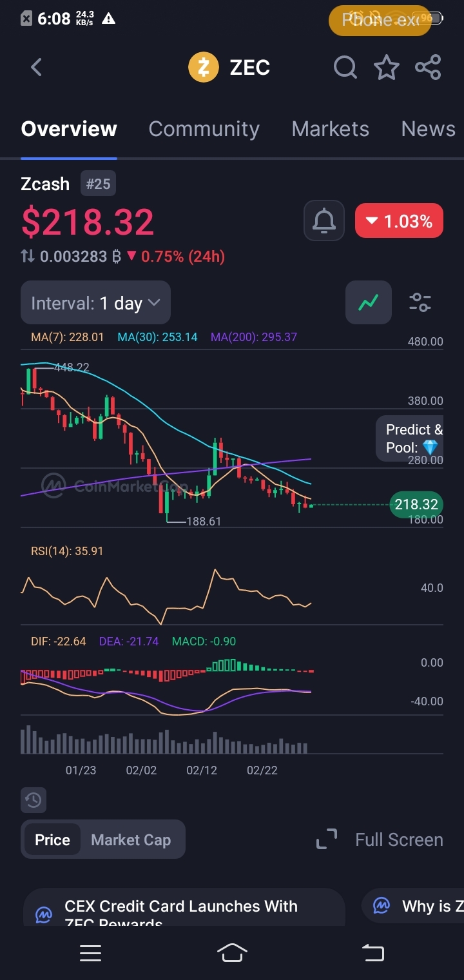Select the Price chart toggle

coord(52,839)
